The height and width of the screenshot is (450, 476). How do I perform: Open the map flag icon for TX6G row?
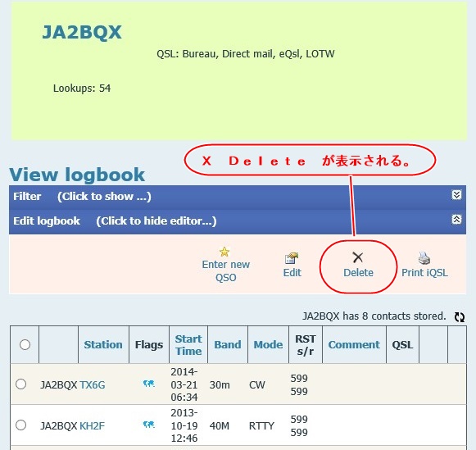[x=149, y=384]
